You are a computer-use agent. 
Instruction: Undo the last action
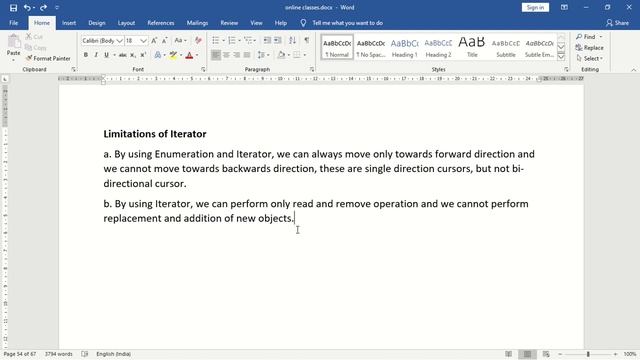[x=27, y=8]
